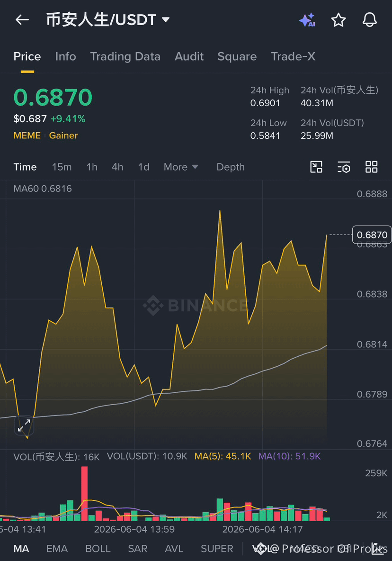The height and width of the screenshot is (561, 392).
Task: Tap the 24h High value 0.6901
Action: 265,103
